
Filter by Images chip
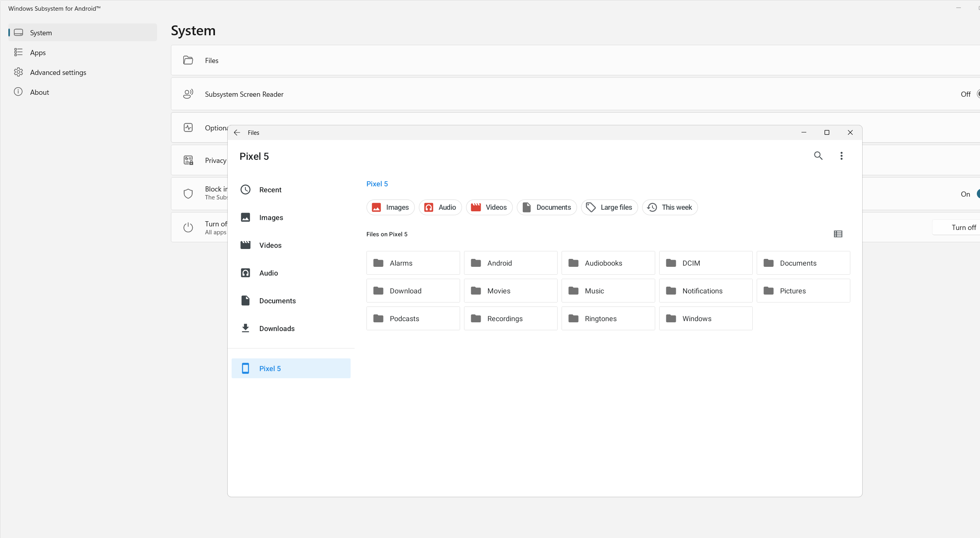[x=390, y=207]
